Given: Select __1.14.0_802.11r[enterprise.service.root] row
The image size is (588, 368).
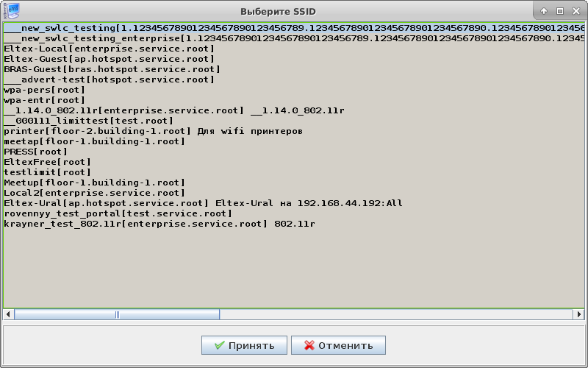Looking at the screenshot, I should (x=294, y=110).
